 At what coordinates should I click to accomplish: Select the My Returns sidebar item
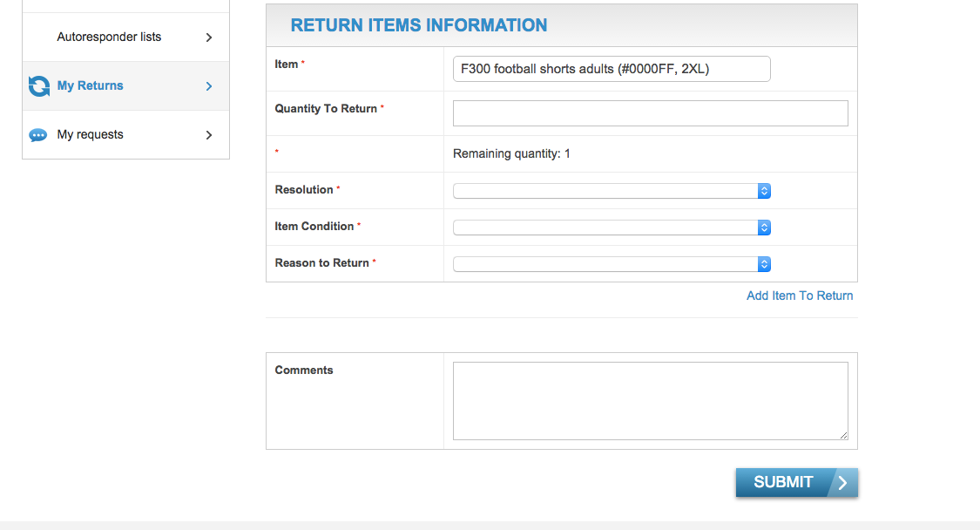[91, 86]
